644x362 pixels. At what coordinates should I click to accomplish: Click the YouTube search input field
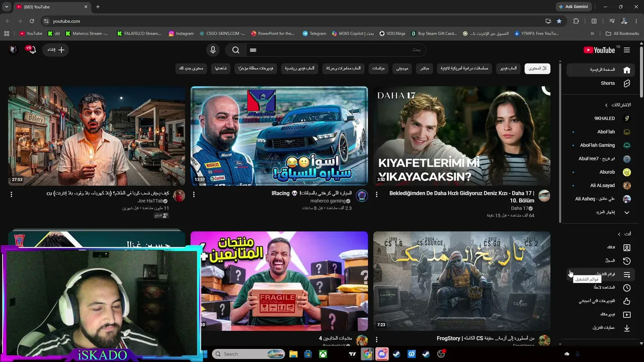pyautogui.click(x=337, y=50)
